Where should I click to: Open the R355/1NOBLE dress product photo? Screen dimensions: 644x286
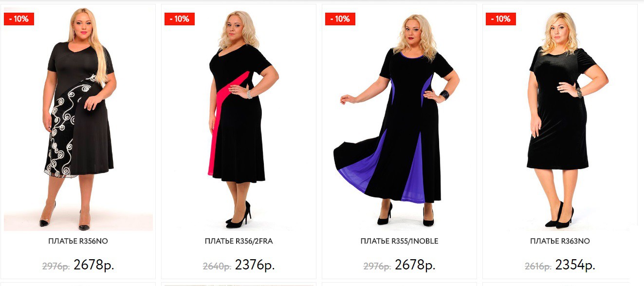399,119
